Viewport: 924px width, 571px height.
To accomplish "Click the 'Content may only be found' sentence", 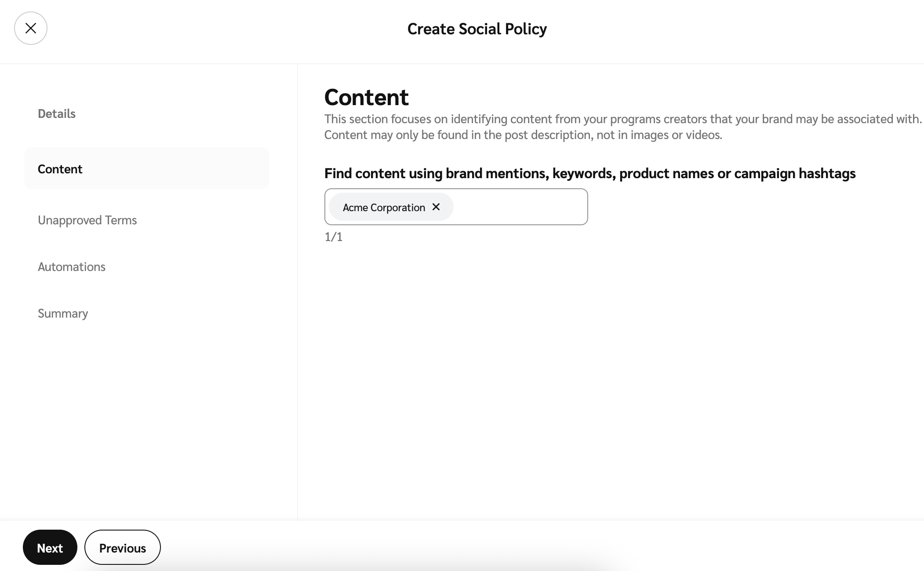I will click(523, 135).
